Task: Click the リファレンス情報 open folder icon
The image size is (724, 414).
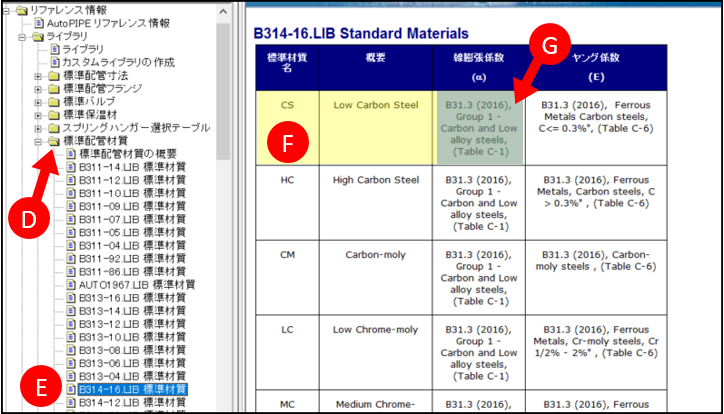Action: tap(22, 11)
